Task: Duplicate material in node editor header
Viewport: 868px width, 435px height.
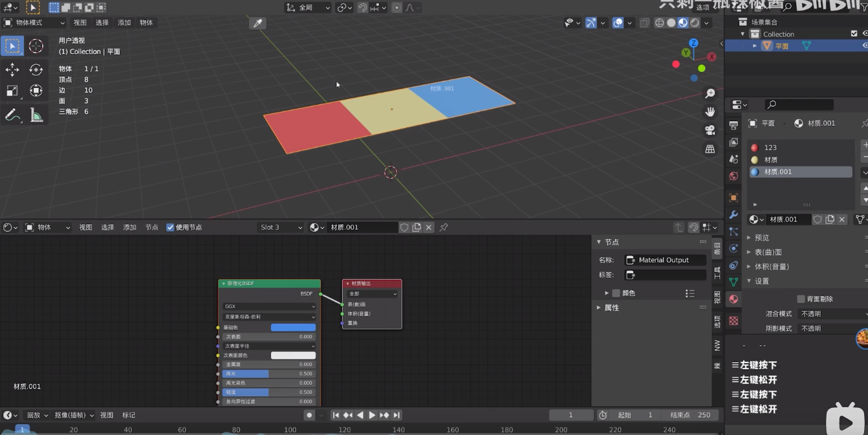Action: click(x=417, y=227)
